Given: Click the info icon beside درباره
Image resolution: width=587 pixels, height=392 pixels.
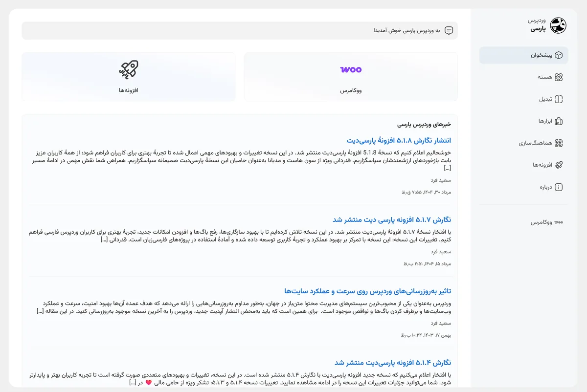Looking at the screenshot, I should [x=559, y=187].
